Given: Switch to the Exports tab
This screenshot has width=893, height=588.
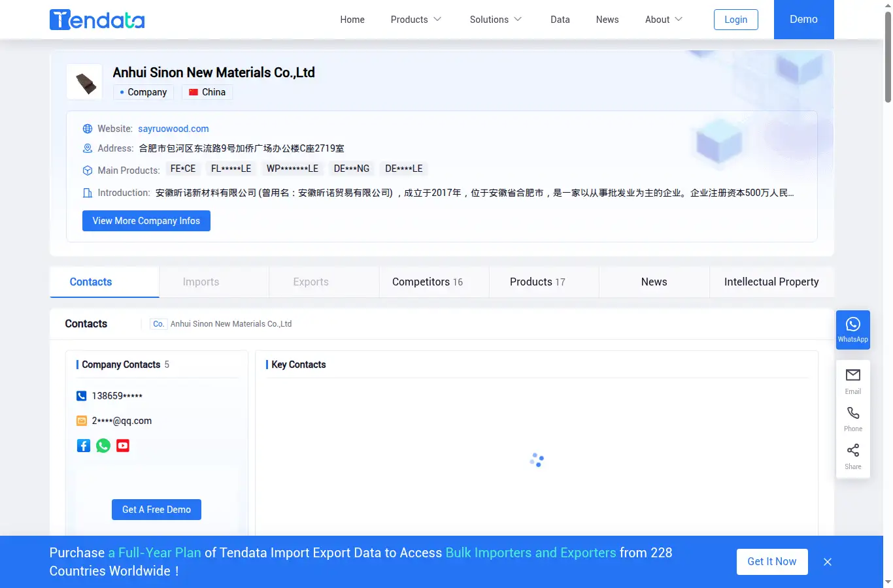Looking at the screenshot, I should point(324,282).
